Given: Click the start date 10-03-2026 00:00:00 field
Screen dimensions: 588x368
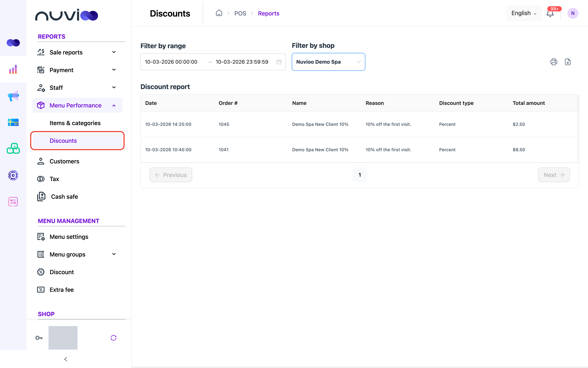Looking at the screenshot, I should click(171, 62).
